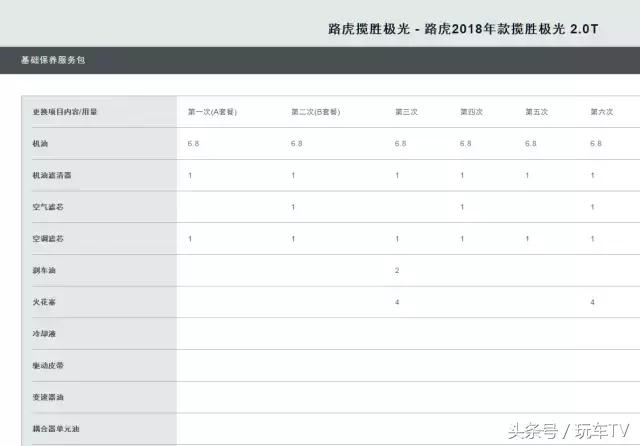Click 空气滤芯 value 1 under 第二次

pyautogui.click(x=293, y=207)
